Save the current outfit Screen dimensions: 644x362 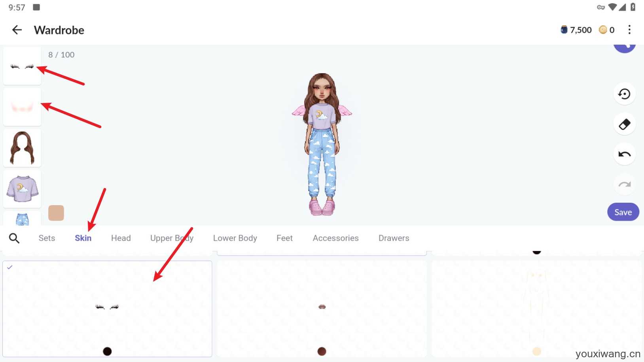coord(623,212)
